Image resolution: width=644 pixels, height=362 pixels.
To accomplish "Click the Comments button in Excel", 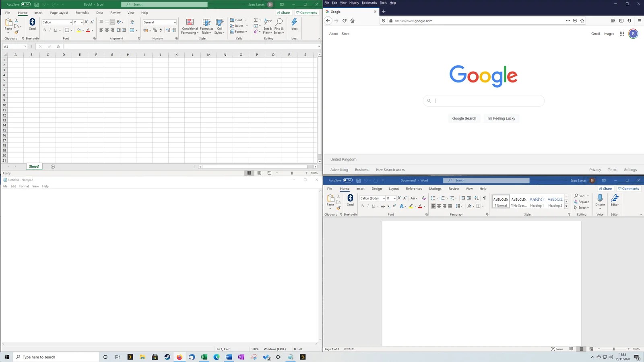I will pos(307,13).
